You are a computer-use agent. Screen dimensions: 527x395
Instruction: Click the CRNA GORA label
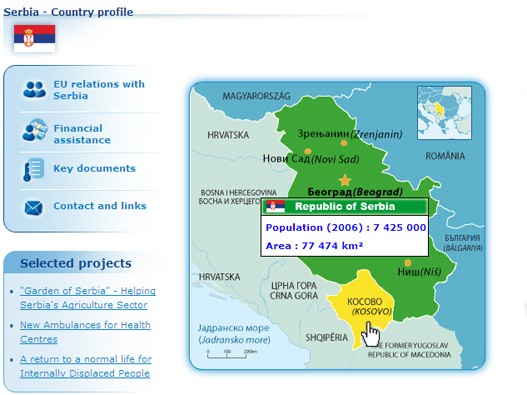coord(294,296)
